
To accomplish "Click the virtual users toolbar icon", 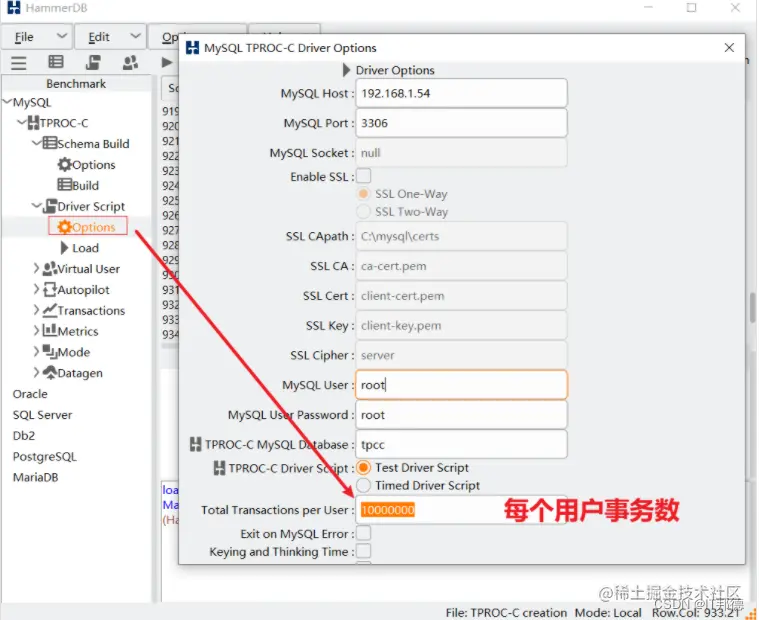I will 130,62.
